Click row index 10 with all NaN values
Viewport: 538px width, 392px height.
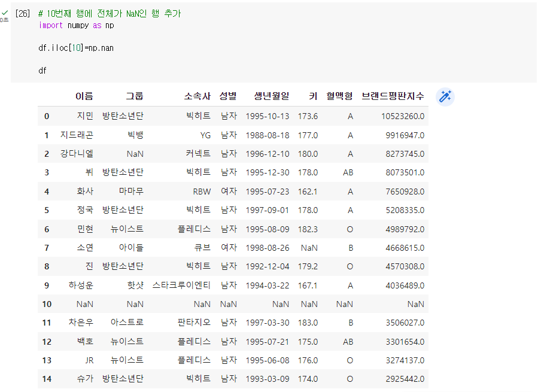tap(47, 304)
